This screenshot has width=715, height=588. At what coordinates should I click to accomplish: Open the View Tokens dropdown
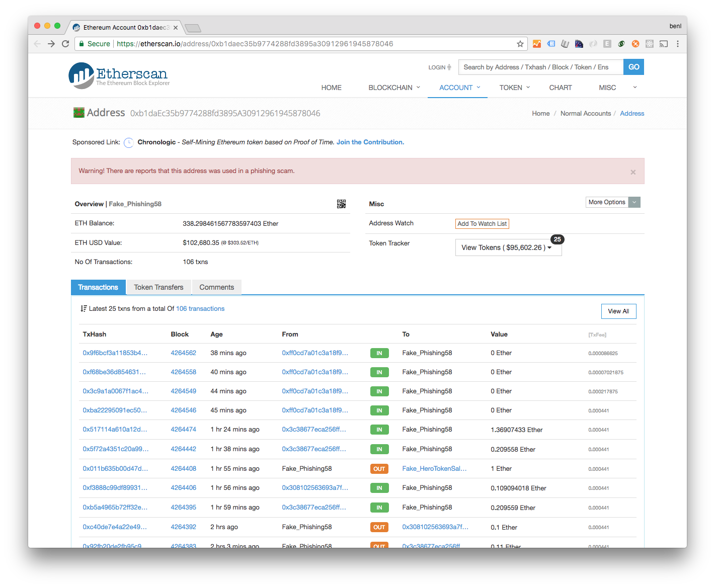(508, 247)
